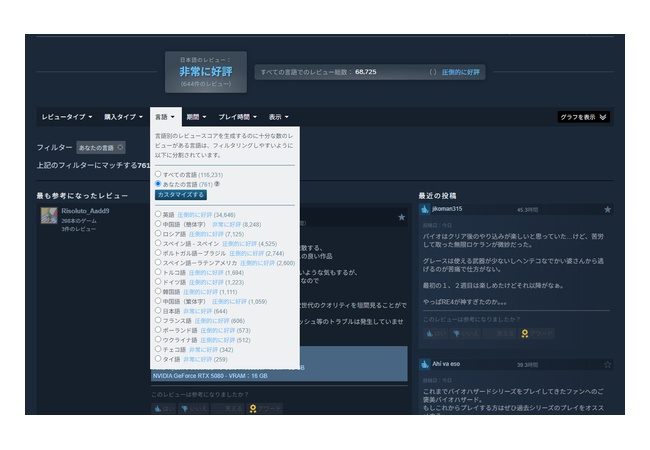Click 笑える button in jikoman315's review
The image size is (650, 450).
tap(500, 334)
